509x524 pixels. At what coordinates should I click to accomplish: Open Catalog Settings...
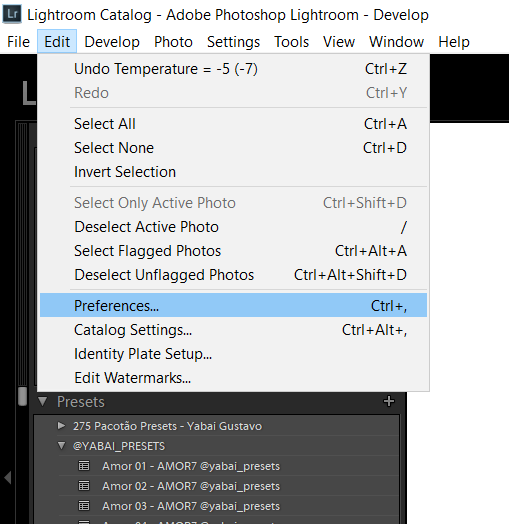pyautogui.click(x=233, y=330)
